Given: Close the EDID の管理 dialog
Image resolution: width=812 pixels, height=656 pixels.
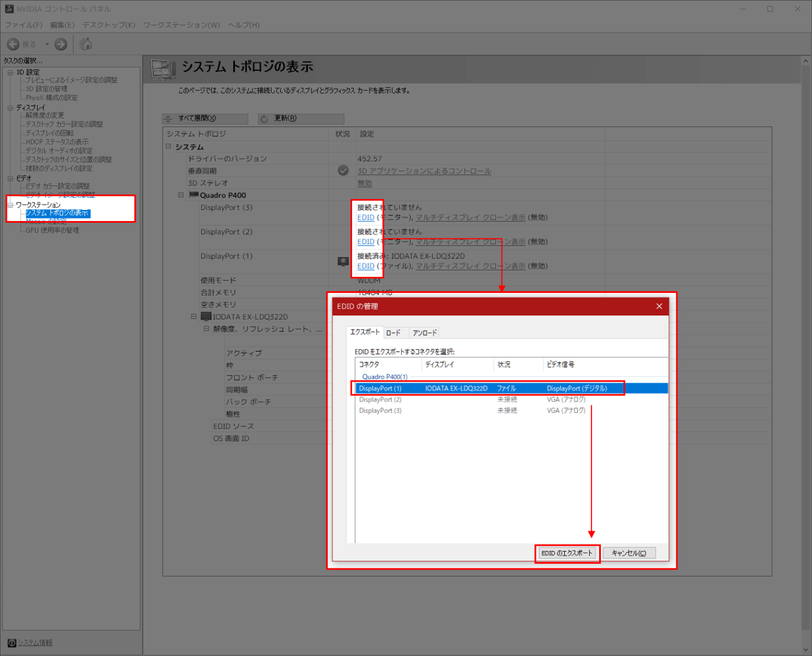Looking at the screenshot, I should 659,306.
